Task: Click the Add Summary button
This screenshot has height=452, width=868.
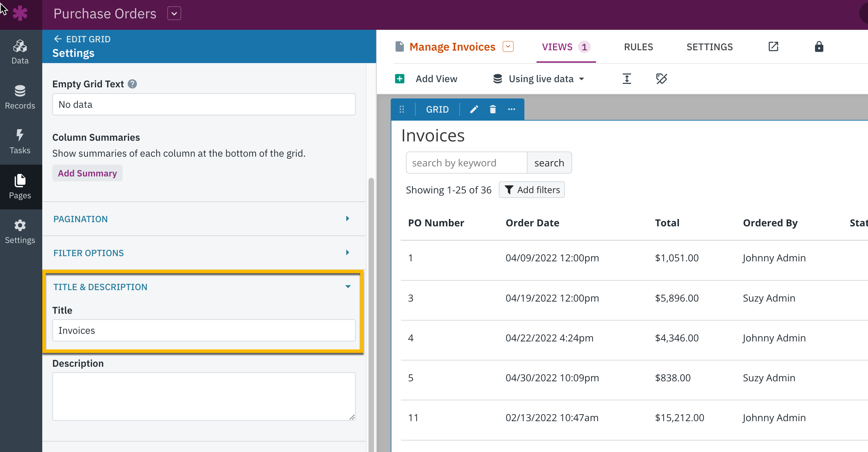Action: tap(87, 173)
